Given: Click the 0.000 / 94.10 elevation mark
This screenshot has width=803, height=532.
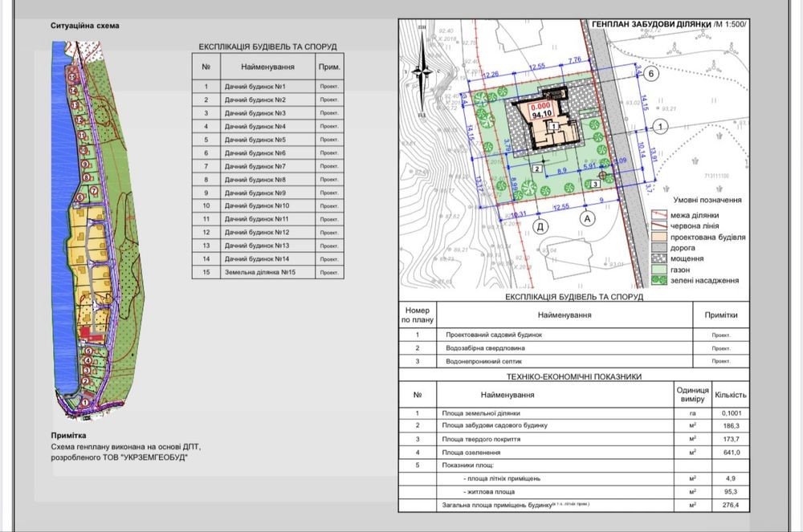Looking at the screenshot, I should coord(540,109).
